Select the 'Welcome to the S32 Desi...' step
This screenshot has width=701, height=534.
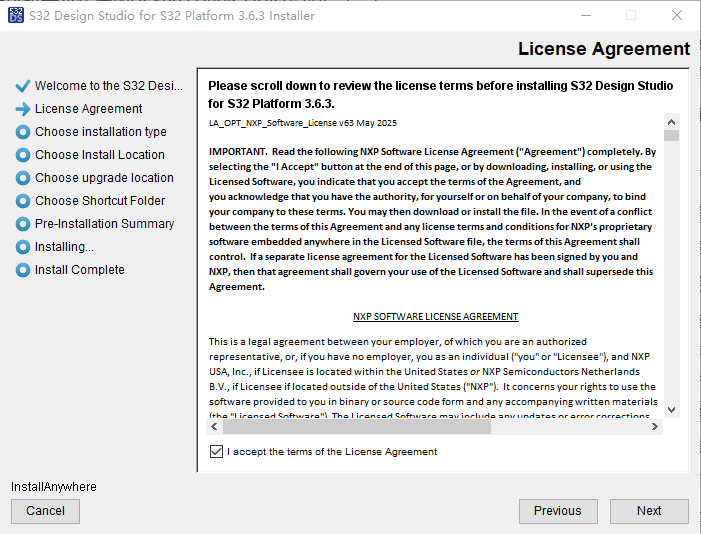coord(109,86)
